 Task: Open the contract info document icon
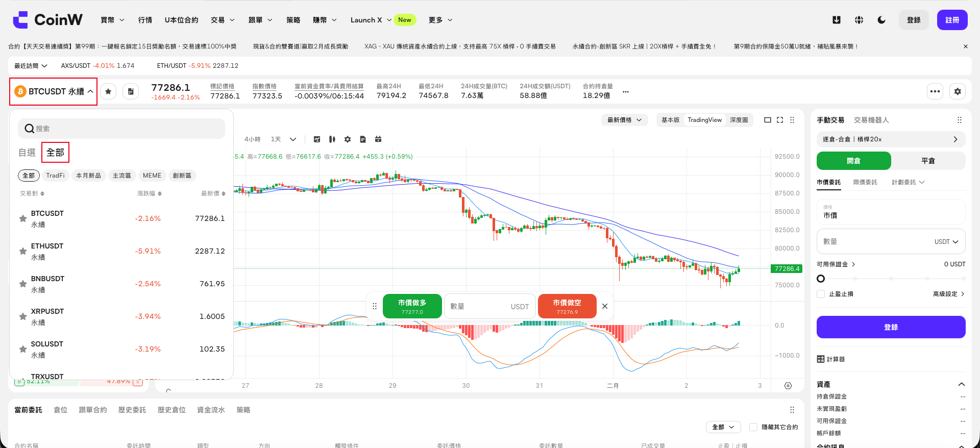[131, 91]
